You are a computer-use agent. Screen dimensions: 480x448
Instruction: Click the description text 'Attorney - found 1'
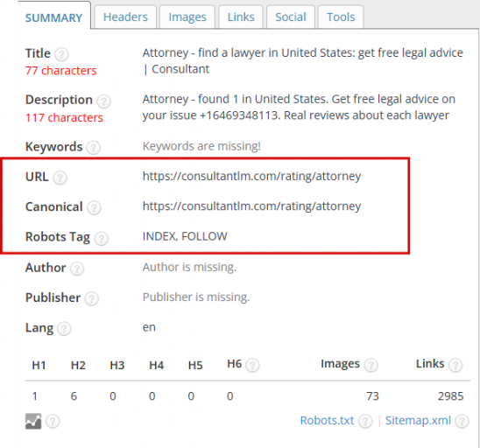point(299,108)
